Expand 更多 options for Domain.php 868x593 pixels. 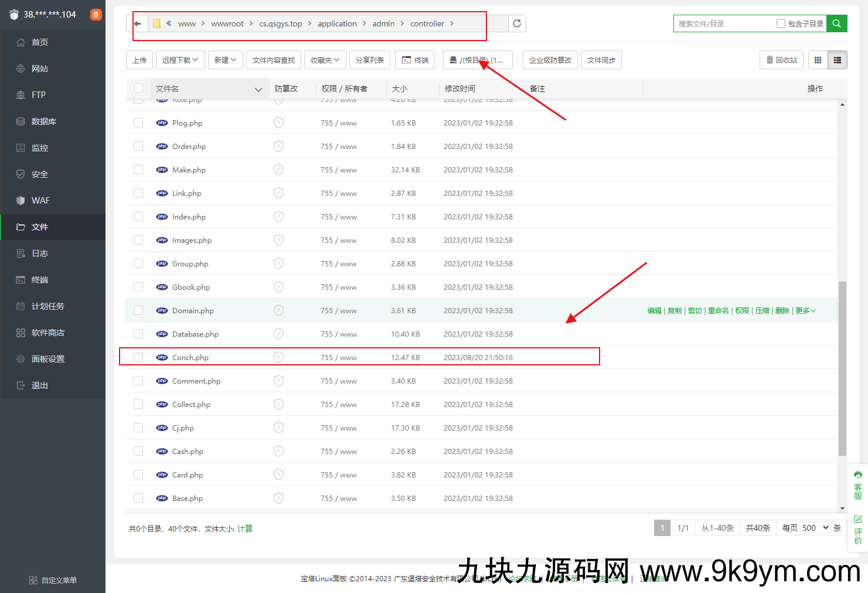pos(805,310)
